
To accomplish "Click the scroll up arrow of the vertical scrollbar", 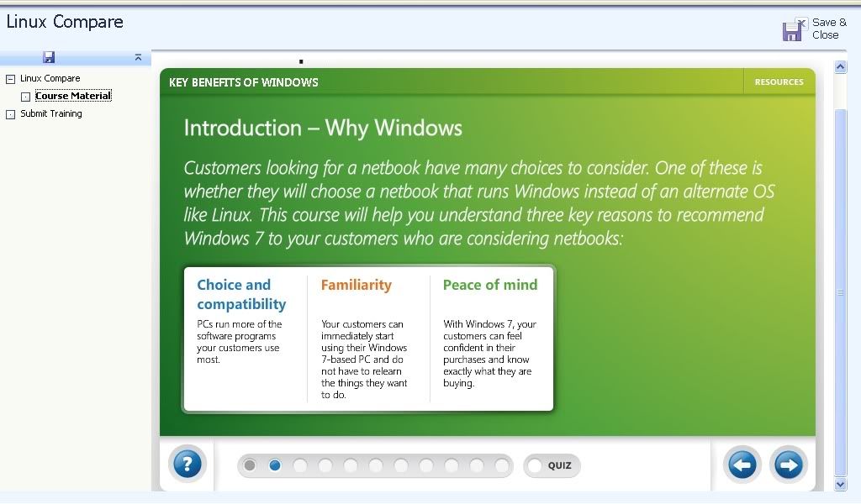I will pos(840,67).
